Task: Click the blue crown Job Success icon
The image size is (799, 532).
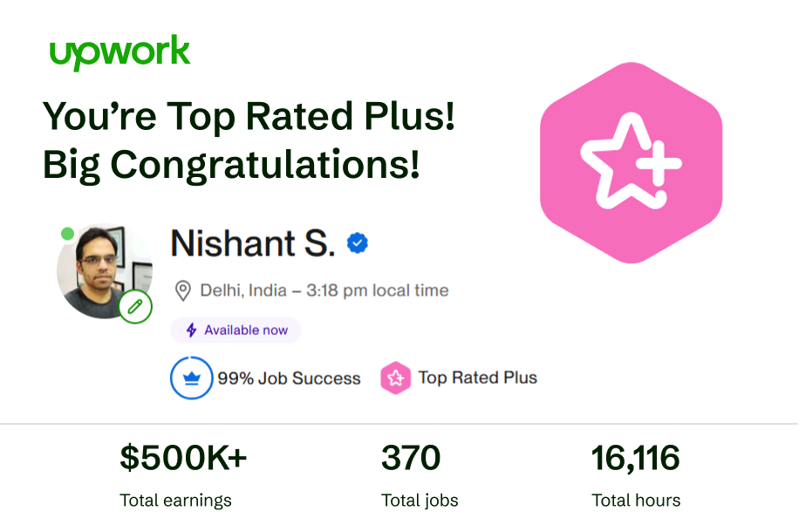Action: pyautogui.click(x=191, y=379)
